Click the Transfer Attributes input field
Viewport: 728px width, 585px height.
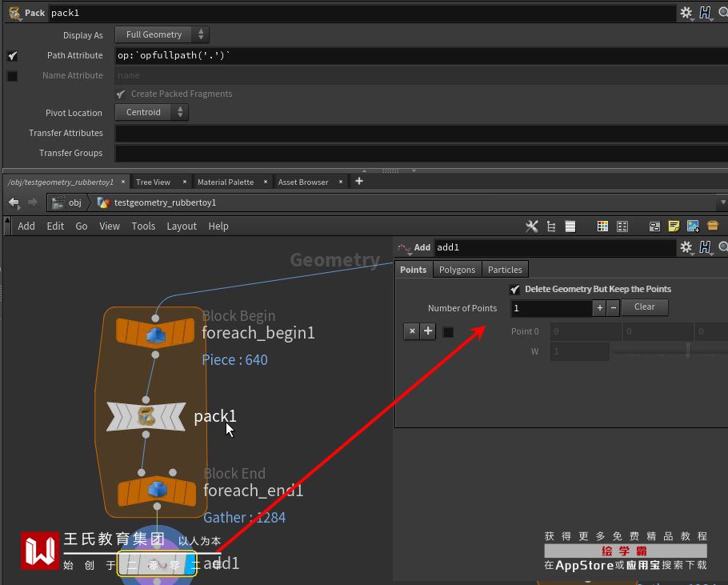click(422, 134)
